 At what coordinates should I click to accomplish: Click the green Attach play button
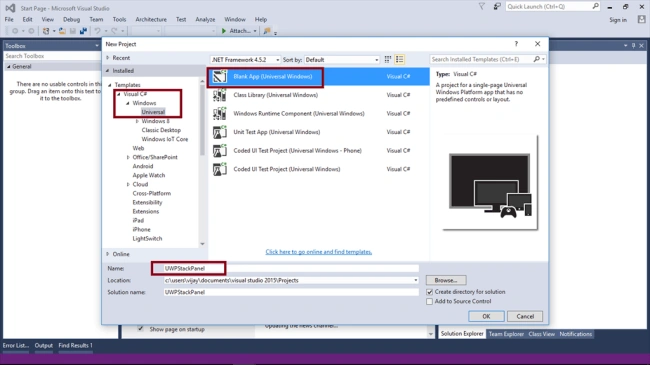tap(224, 31)
